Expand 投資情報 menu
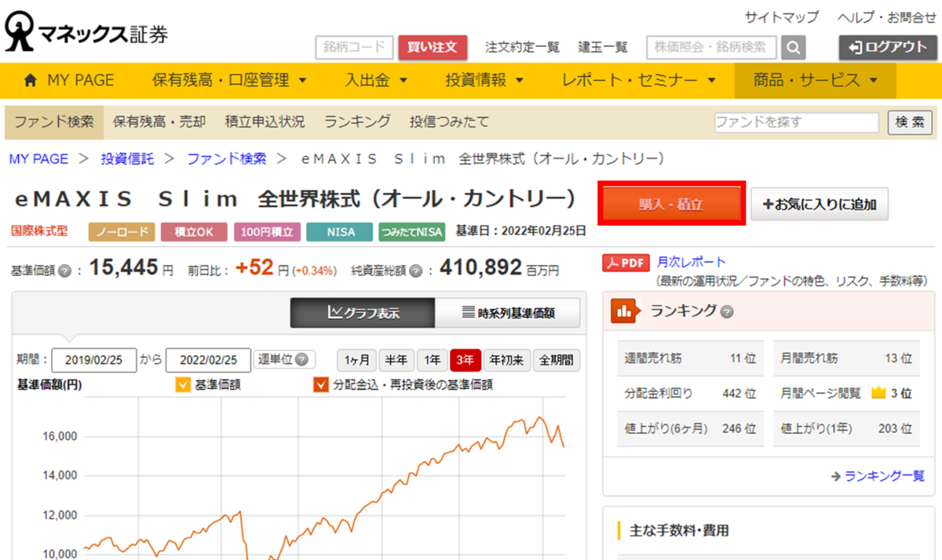This screenshot has width=942, height=560. pyautogui.click(x=486, y=80)
